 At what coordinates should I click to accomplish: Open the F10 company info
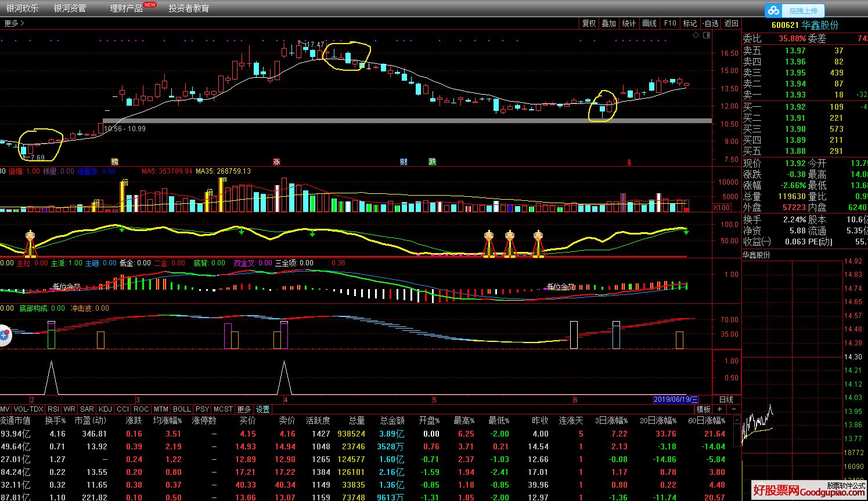[670, 23]
